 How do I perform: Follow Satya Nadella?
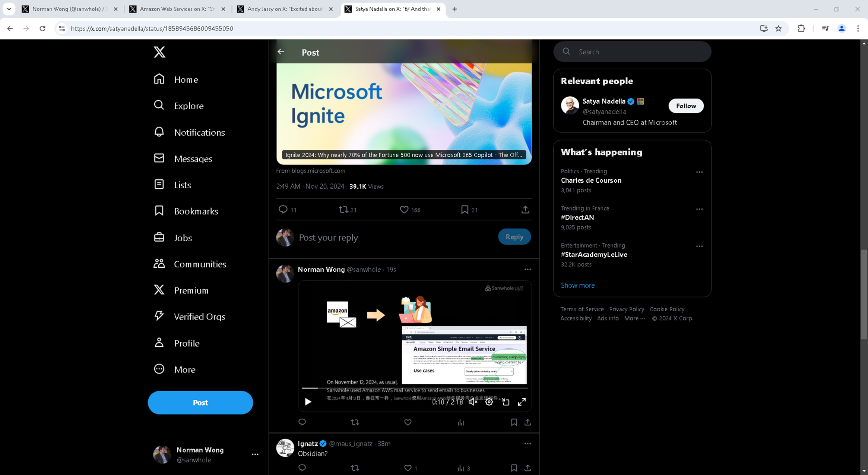[686, 106]
